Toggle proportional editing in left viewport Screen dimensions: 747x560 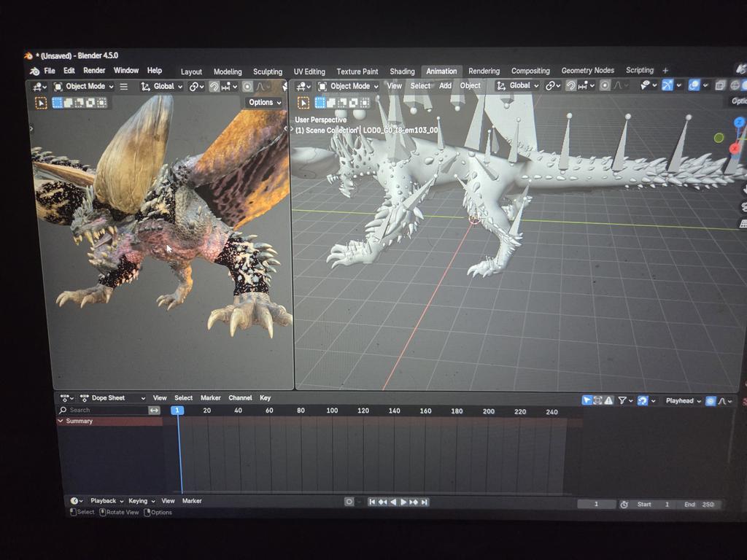pos(247,87)
